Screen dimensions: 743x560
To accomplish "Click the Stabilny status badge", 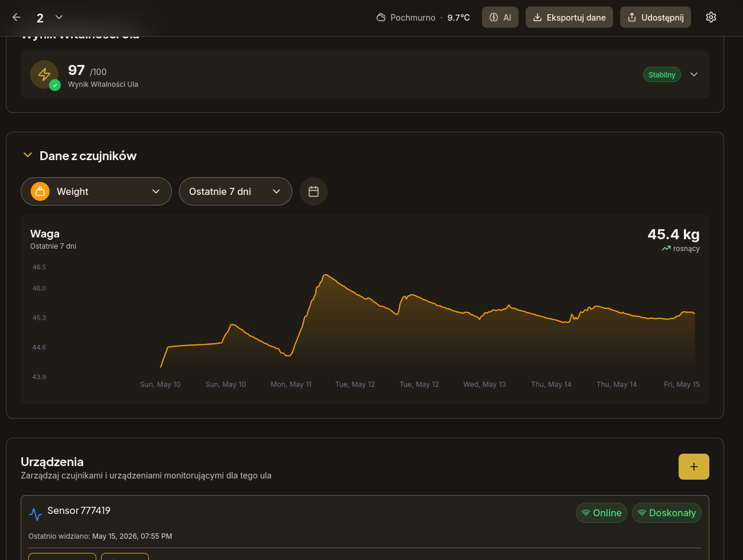I will click(x=662, y=75).
